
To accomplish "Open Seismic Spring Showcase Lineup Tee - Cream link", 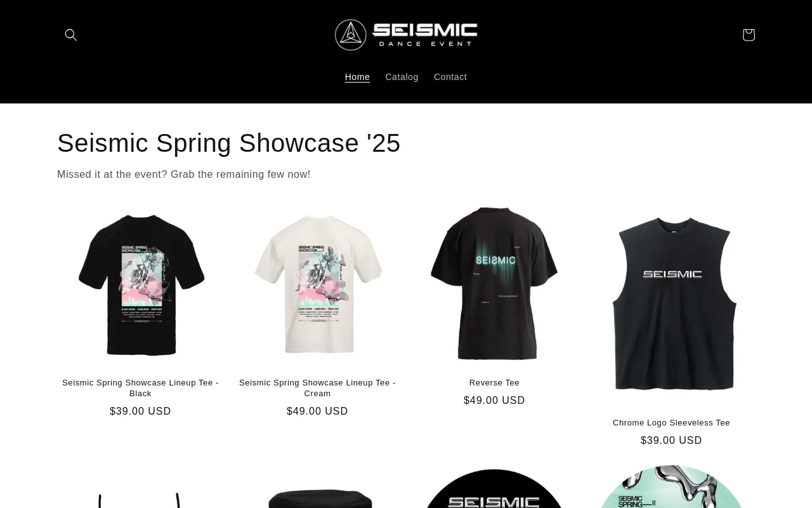I will click(x=317, y=388).
